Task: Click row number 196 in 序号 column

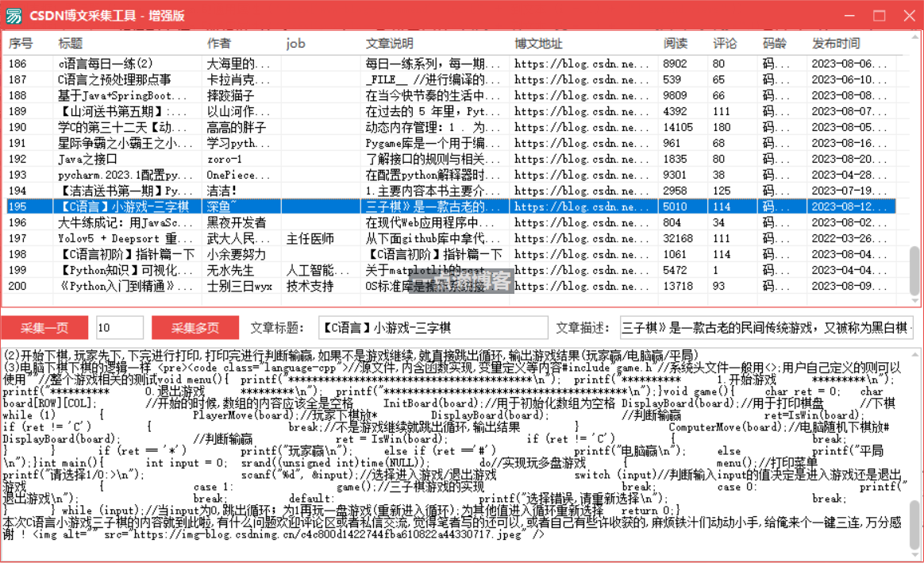Action: coord(17,223)
